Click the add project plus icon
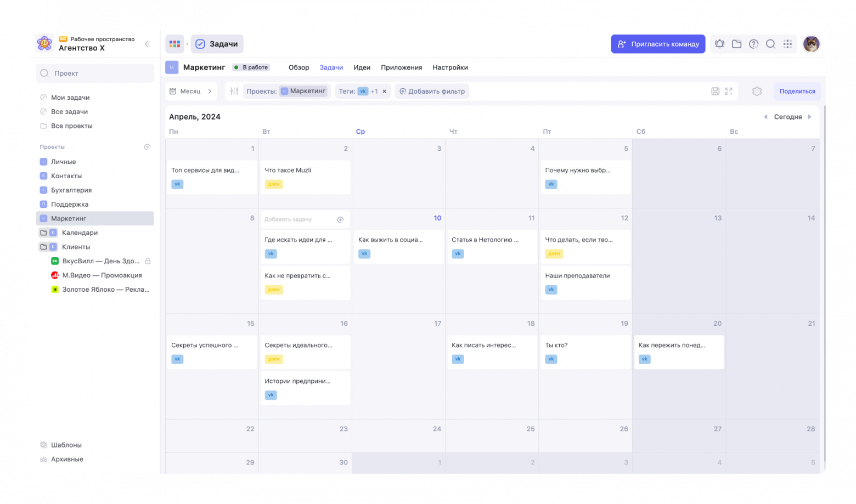This screenshot has height=504, width=856. [x=147, y=147]
